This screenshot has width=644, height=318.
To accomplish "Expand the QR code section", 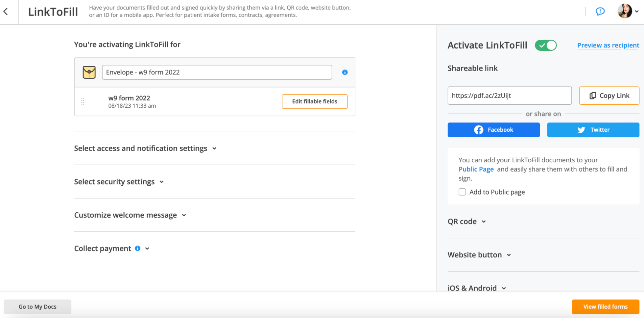I will pyautogui.click(x=467, y=222).
